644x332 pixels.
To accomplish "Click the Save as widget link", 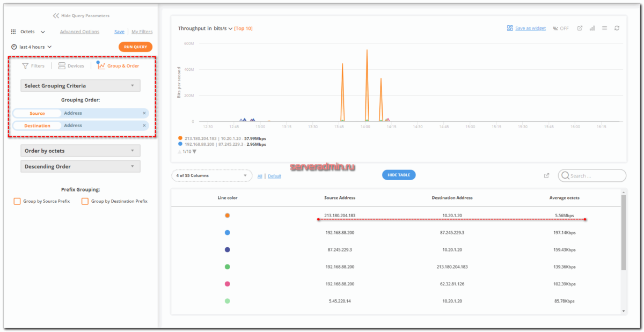I will pyautogui.click(x=530, y=28).
